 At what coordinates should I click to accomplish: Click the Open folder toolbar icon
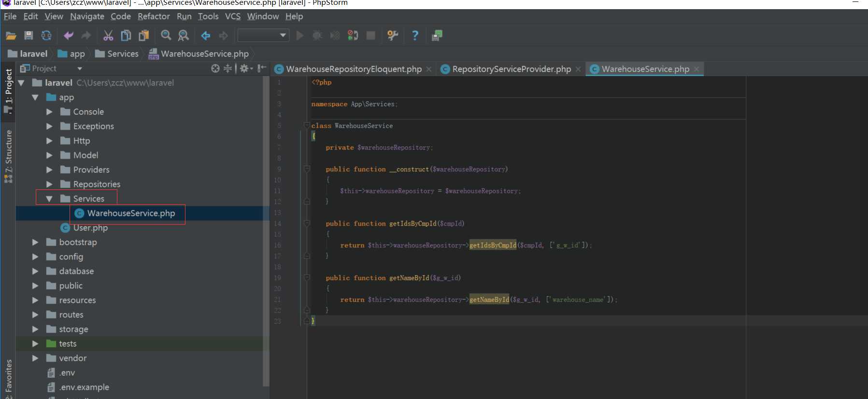[x=11, y=35]
